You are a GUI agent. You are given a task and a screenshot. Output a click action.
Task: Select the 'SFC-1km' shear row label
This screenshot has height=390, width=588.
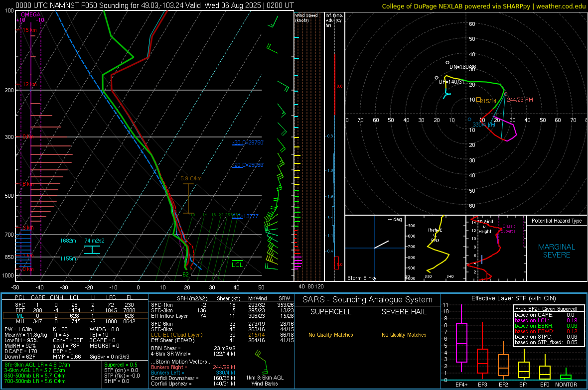161,305
